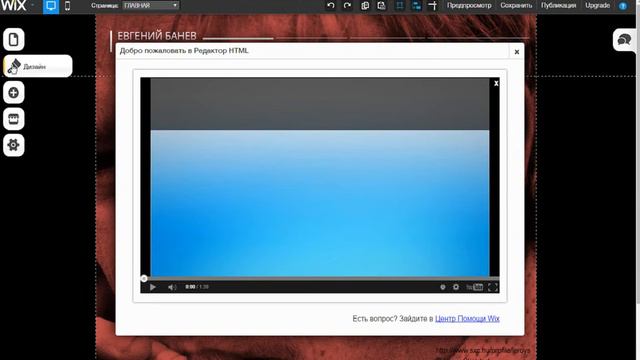Open the App Market sidebar icon
The image size is (640, 360).
[13, 119]
